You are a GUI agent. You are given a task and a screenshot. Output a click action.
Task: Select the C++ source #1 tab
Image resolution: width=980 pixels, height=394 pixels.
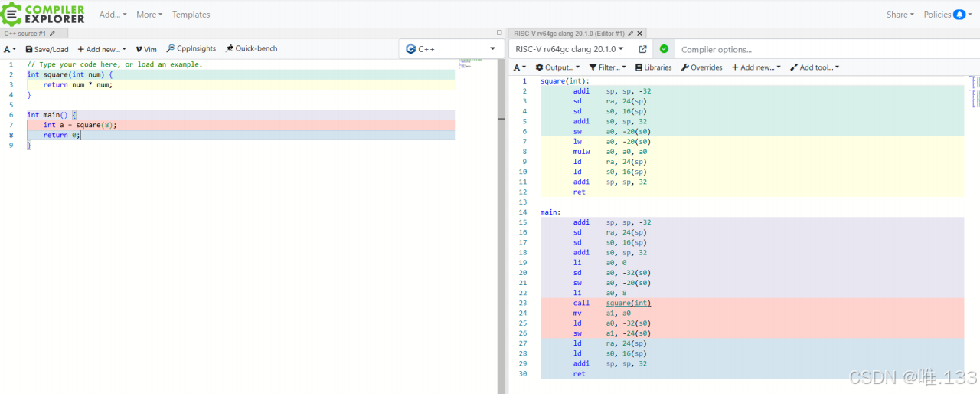point(25,34)
